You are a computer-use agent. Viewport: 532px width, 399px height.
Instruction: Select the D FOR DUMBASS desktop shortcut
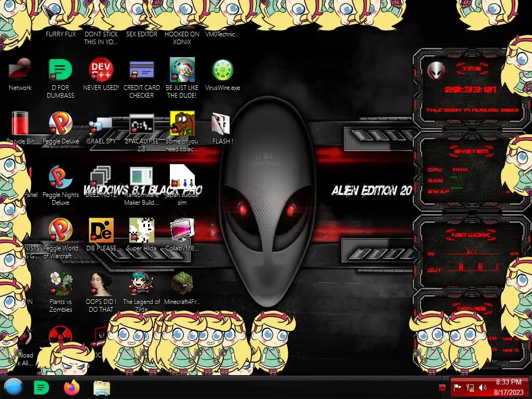pyautogui.click(x=60, y=70)
